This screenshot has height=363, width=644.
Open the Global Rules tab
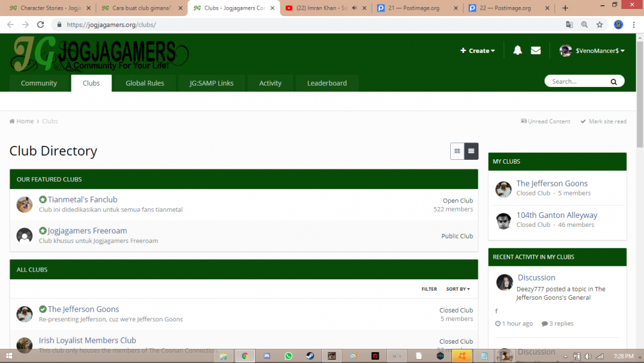click(144, 83)
